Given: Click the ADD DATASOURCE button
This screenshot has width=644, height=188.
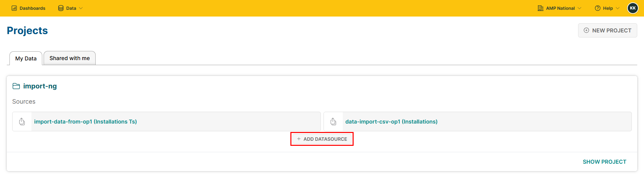Looking at the screenshot, I should click(322, 139).
